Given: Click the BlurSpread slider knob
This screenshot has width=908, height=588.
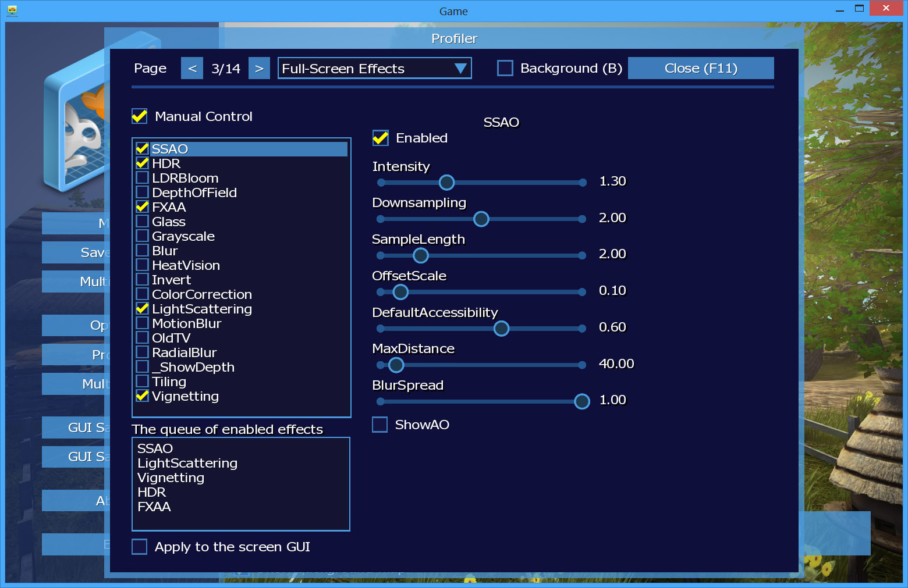Looking at the screenshot, I should 581,401.
